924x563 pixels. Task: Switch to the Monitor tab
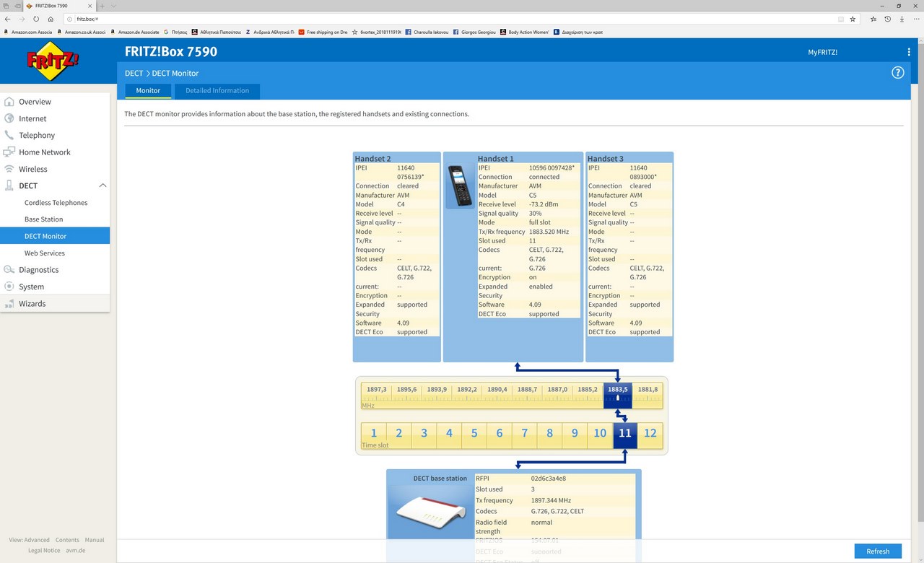[x=148, y=91]
